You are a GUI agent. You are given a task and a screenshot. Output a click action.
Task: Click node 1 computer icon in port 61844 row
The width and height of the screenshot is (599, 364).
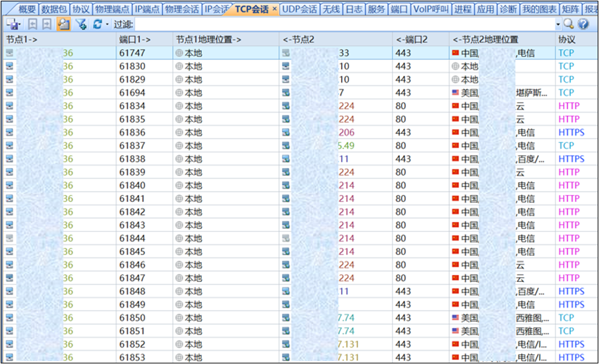(10, 239)
